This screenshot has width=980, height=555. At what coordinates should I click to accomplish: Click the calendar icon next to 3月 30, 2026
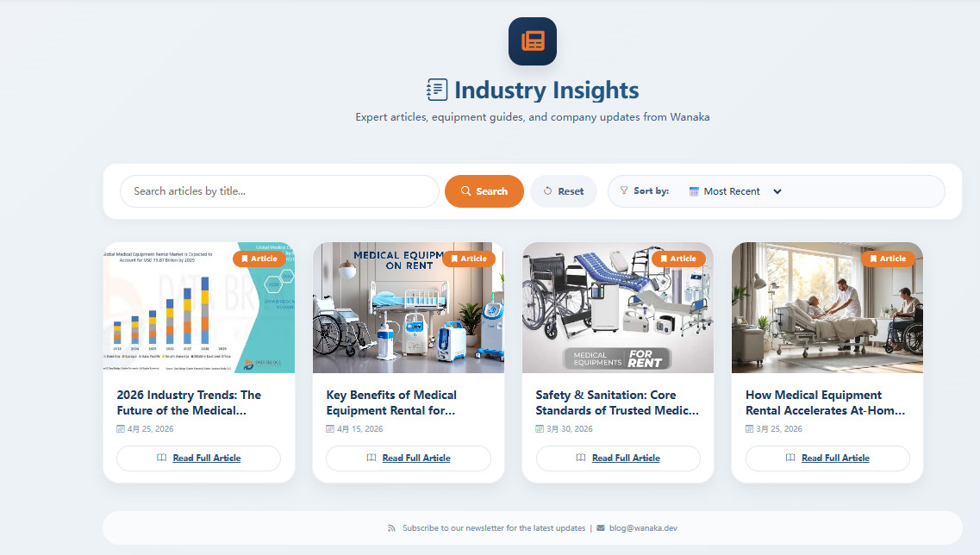[540, 429]
